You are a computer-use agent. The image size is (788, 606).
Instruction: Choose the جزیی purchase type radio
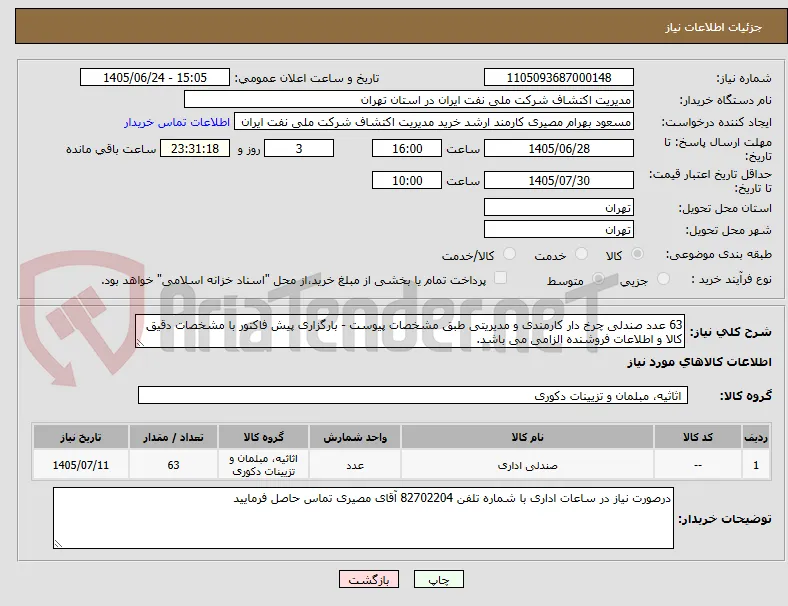point(663,278)
